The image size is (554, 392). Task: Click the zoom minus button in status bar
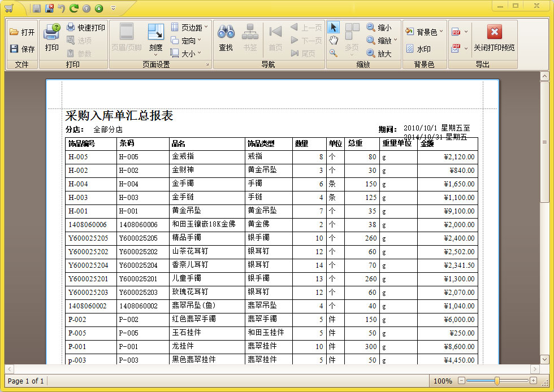[x=461, y=380]
